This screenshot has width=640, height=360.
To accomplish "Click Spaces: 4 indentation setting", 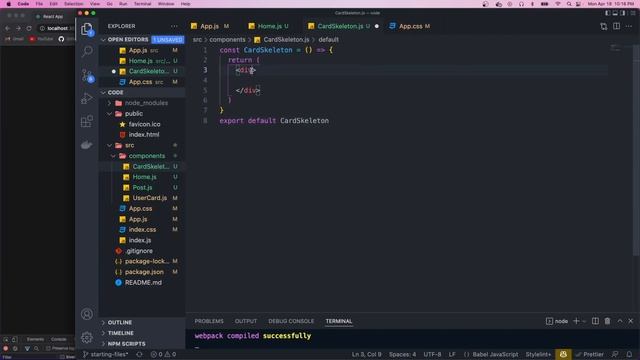I will pyautogui.click(x=402, y=354).
